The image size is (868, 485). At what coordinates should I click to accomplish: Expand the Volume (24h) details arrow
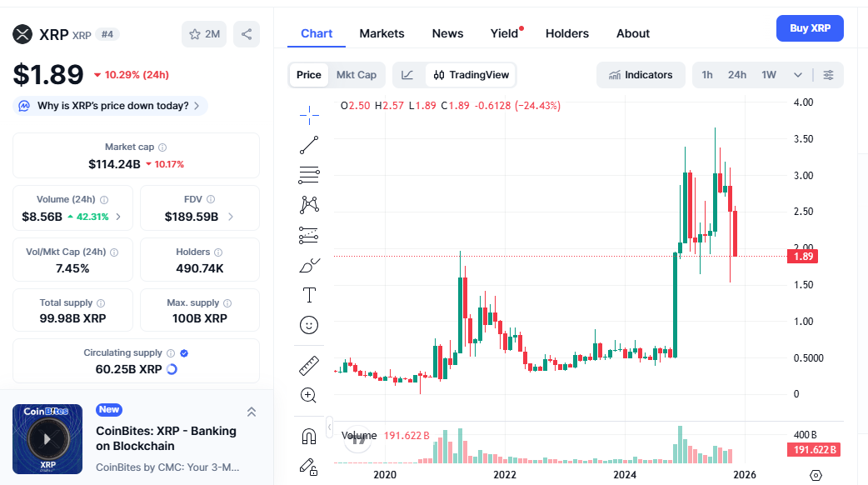tap(117, 217)
